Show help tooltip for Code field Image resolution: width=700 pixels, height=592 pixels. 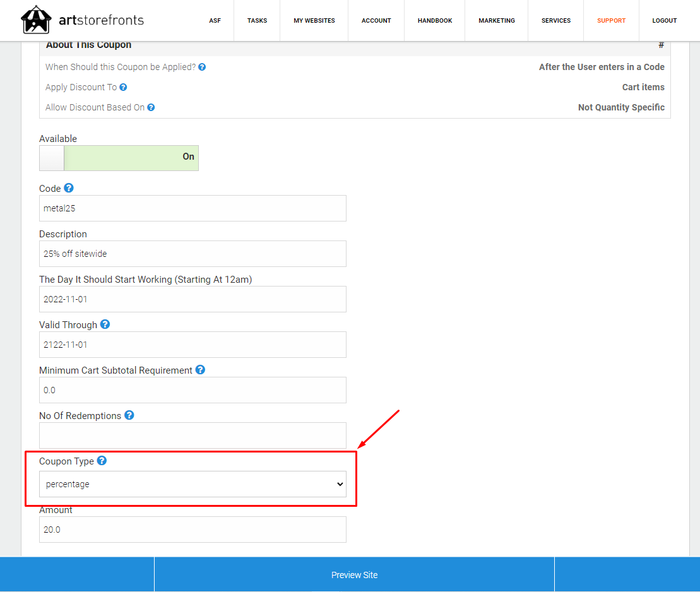pos(68,188)
